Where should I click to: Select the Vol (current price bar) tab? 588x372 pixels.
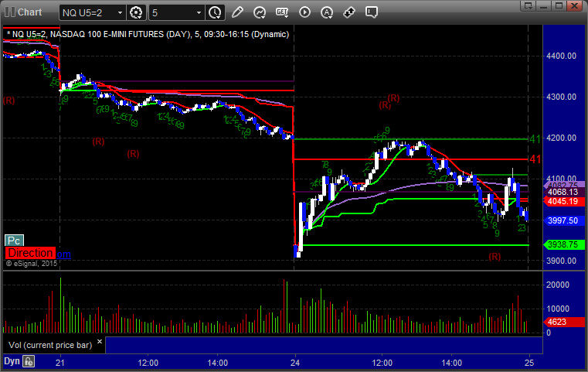[x=50, y=345]
